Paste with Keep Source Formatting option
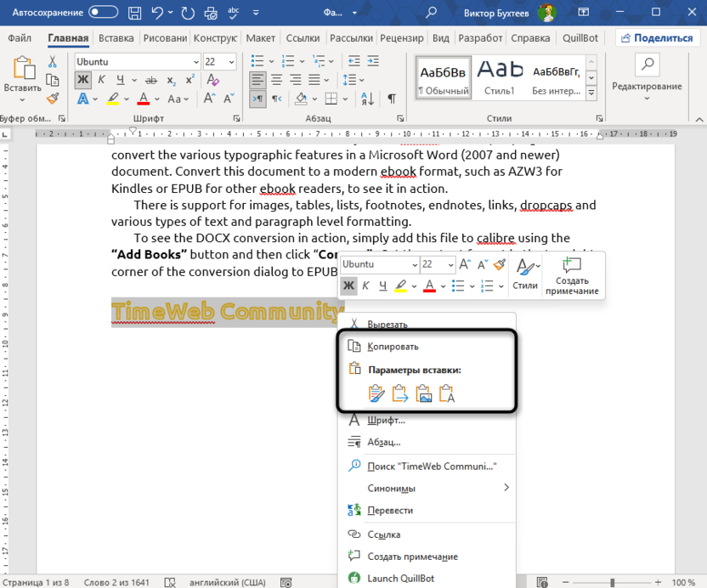 pyautogui.click(x=376, y=393)
